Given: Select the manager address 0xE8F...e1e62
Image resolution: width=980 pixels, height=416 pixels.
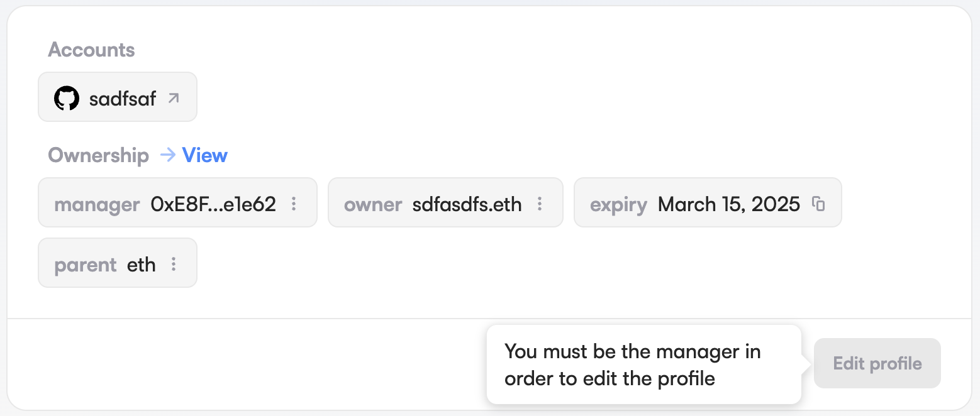Looking at the screenshot, I should [213, 204].
